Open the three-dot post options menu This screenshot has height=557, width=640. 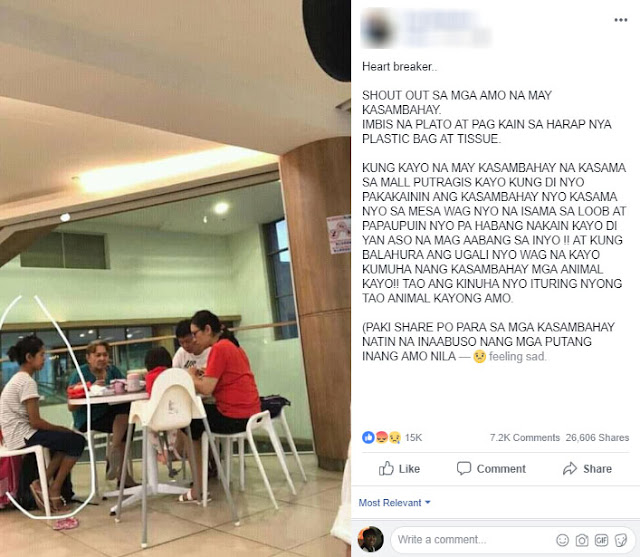click(x=620, y=20)
